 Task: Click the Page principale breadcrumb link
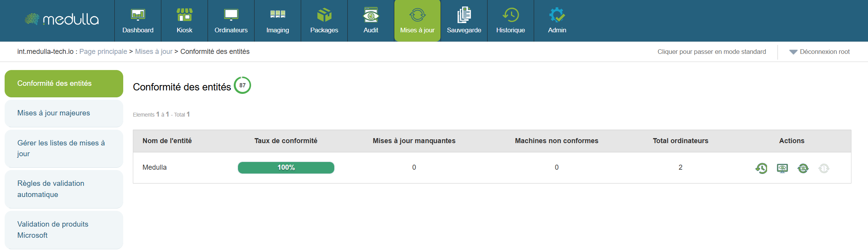point(103,52)
